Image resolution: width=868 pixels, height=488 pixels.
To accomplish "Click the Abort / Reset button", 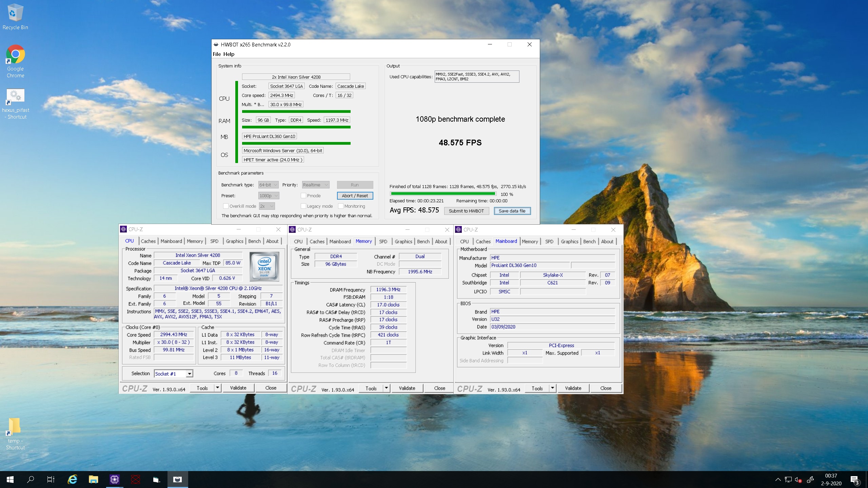I will coord(355,196).
